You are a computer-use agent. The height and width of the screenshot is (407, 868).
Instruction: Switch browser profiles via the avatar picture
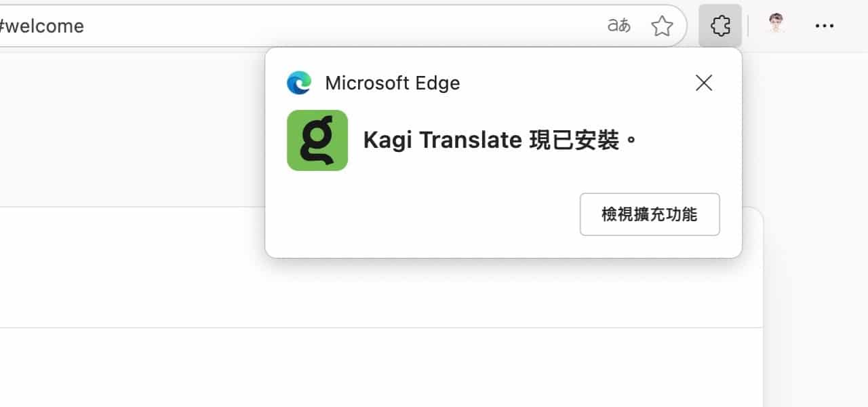tap(774, 25)
